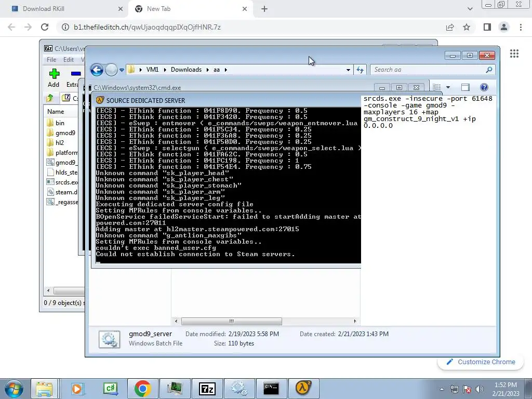Toggle Chrome's side panel
This screenshot has width=532, height=399.
487,27
